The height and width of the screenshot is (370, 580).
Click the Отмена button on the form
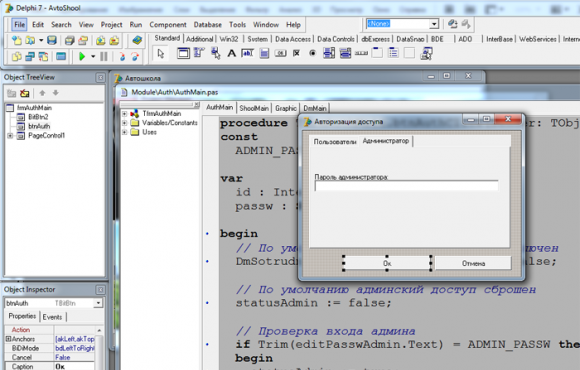click(x=473, y=263)
